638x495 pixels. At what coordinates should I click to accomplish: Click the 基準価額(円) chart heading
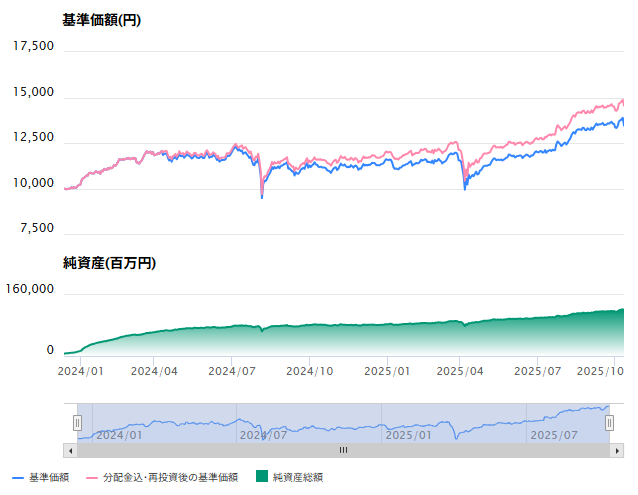coord(101,21)
